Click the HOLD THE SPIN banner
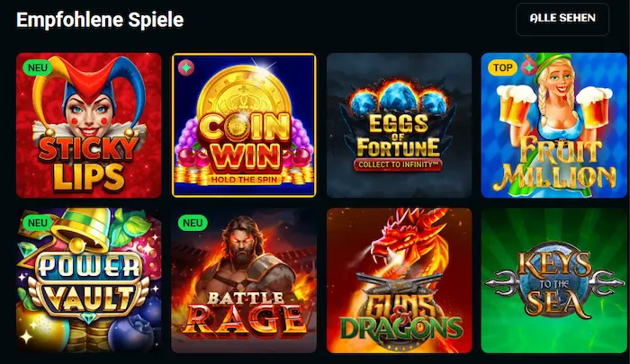The image size is (630, 364). pos(244,180)
